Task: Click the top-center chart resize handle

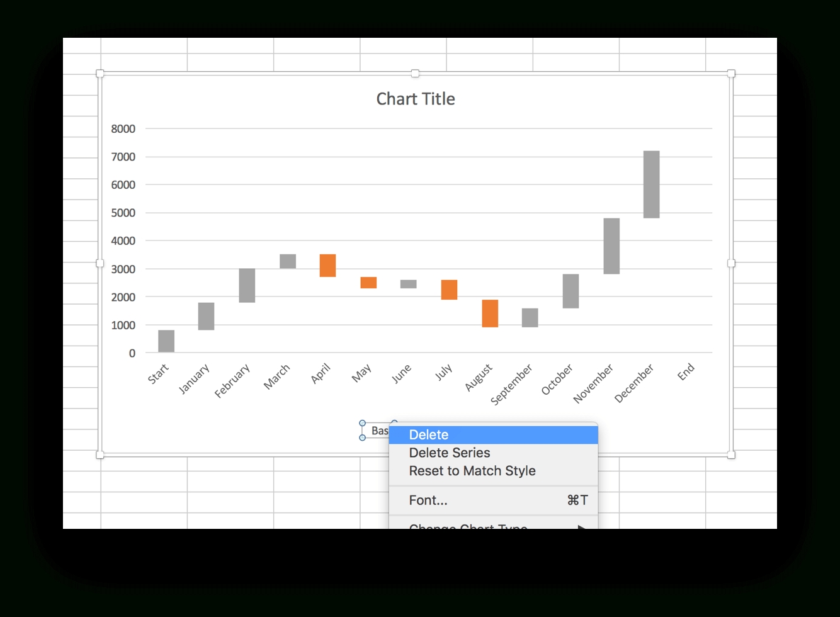Action: (x=415, y=74)
